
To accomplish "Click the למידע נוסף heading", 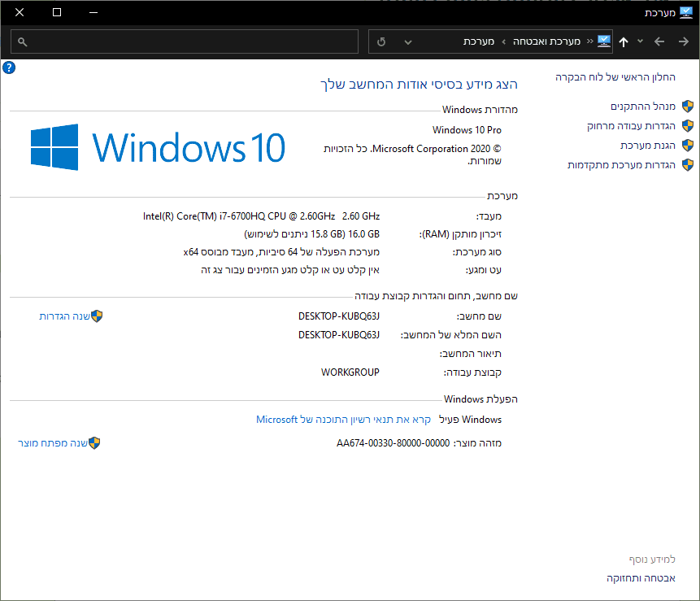I will click(652, 559).
